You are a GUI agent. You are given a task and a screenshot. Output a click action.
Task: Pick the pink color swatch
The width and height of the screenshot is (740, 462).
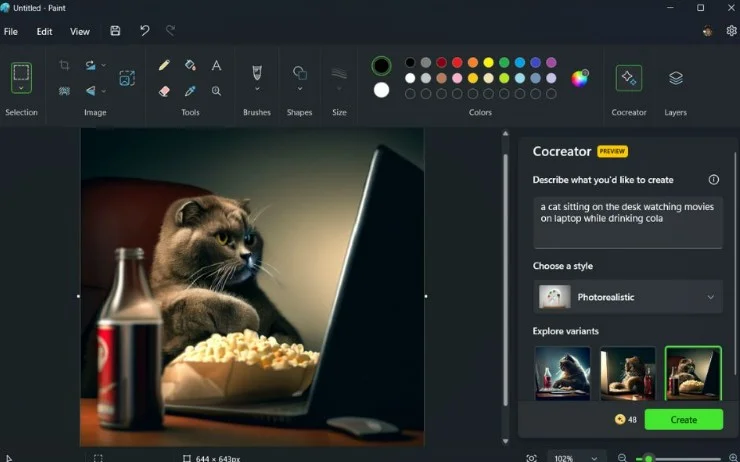(457, 78)
